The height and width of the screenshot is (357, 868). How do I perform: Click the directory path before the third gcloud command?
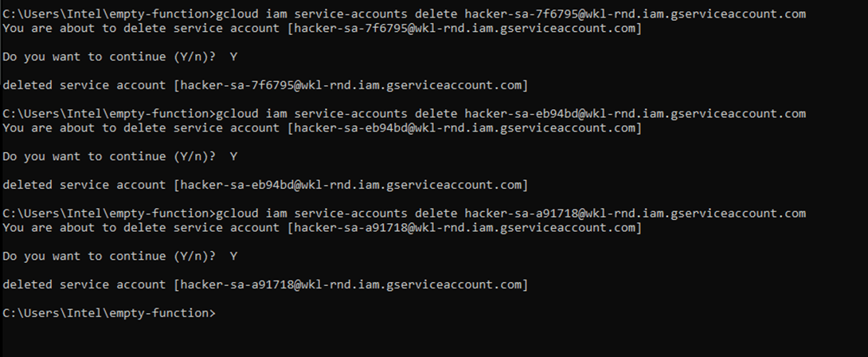[x=108, y=214]
